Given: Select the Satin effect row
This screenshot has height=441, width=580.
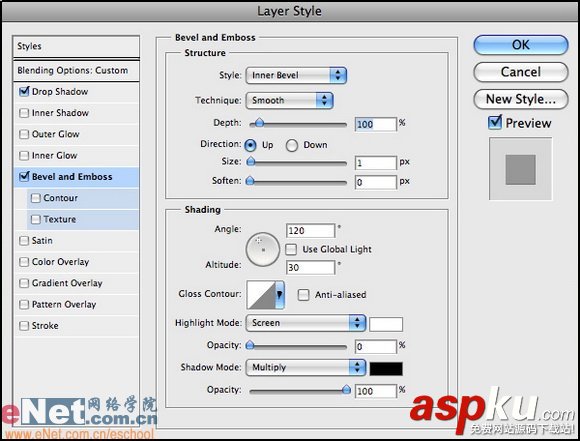Looking at the screenshot, I should pos(76,241).
